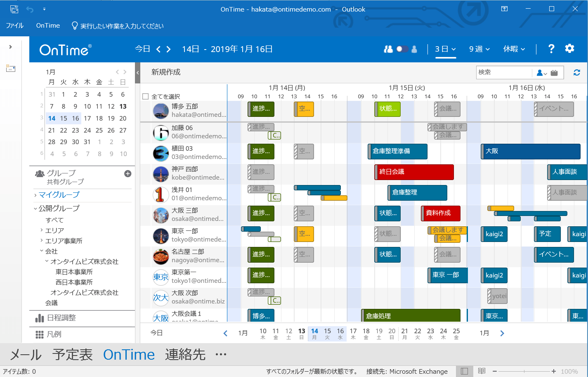Switch to 予定表 navigation tab

[72, 354]
